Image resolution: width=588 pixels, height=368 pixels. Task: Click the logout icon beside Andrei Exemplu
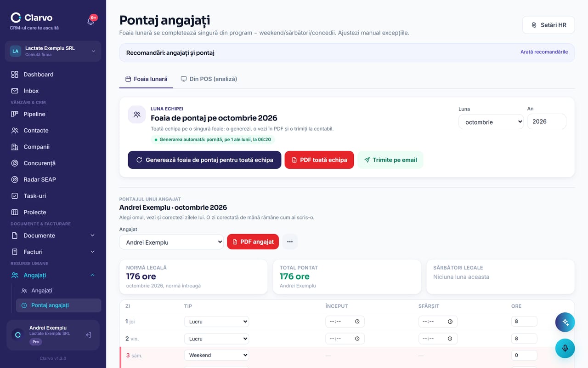[x=89, y=335]
